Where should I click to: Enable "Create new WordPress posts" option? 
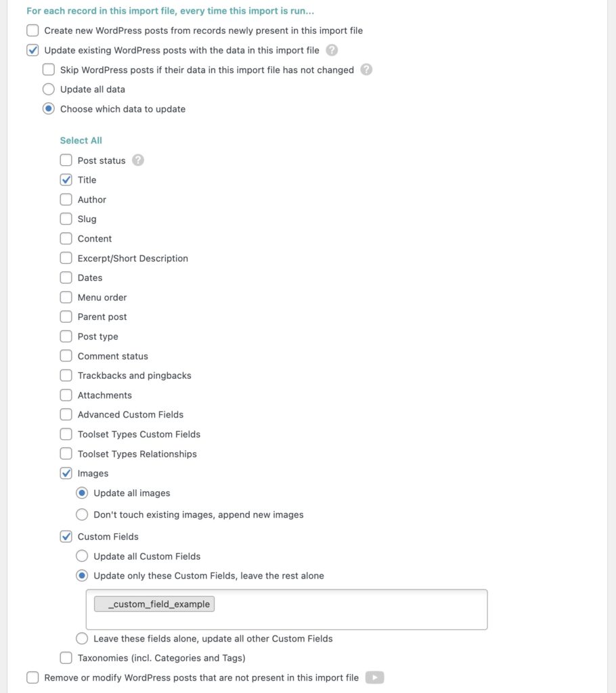(x=32, y=30)
